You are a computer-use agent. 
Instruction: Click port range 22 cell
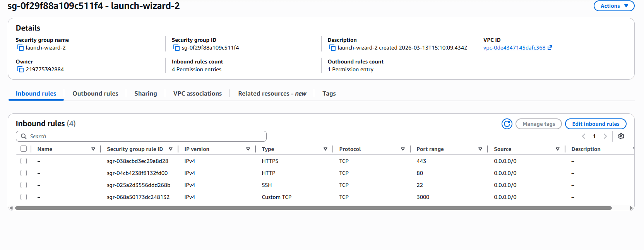click(420, 185)
